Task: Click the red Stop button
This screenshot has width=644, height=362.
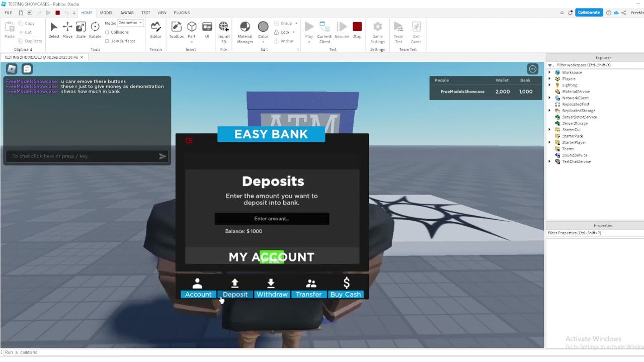Action: (x=357, y=30)
